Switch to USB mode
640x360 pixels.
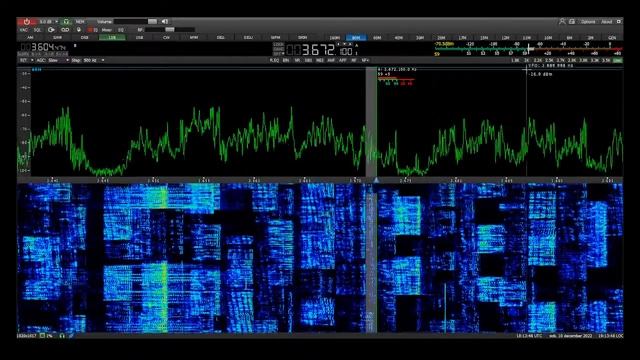coord(139,38)
